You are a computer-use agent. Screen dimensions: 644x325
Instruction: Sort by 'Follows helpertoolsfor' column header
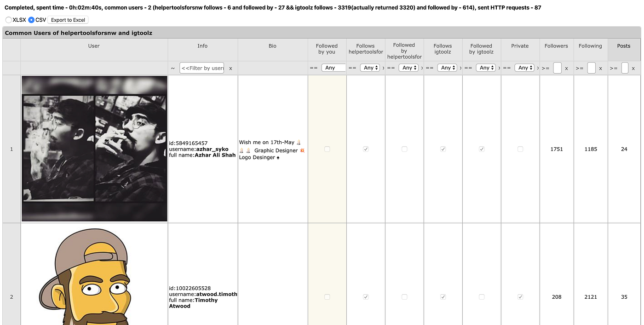point(366,49)
